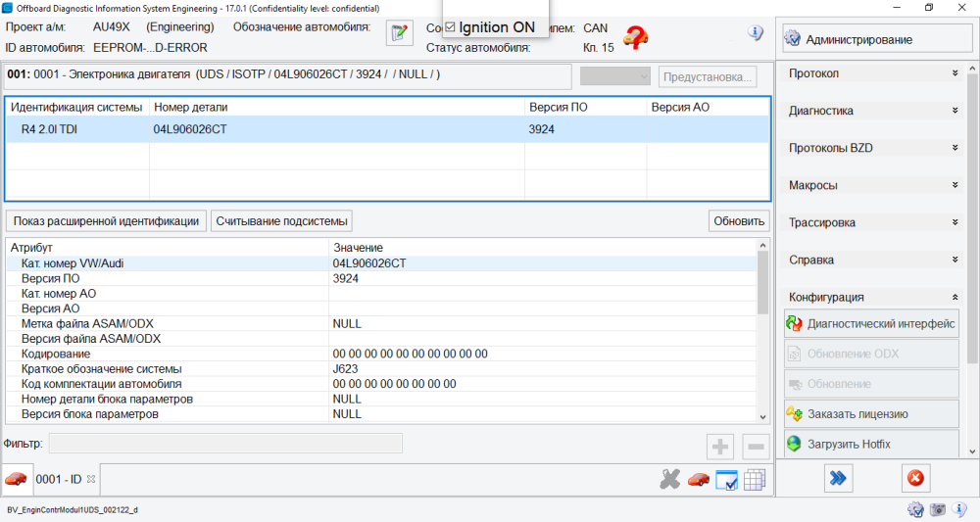Click the Значение column header
The width and height of the screenshot is (980, 522).
click(x=543, y=247)
